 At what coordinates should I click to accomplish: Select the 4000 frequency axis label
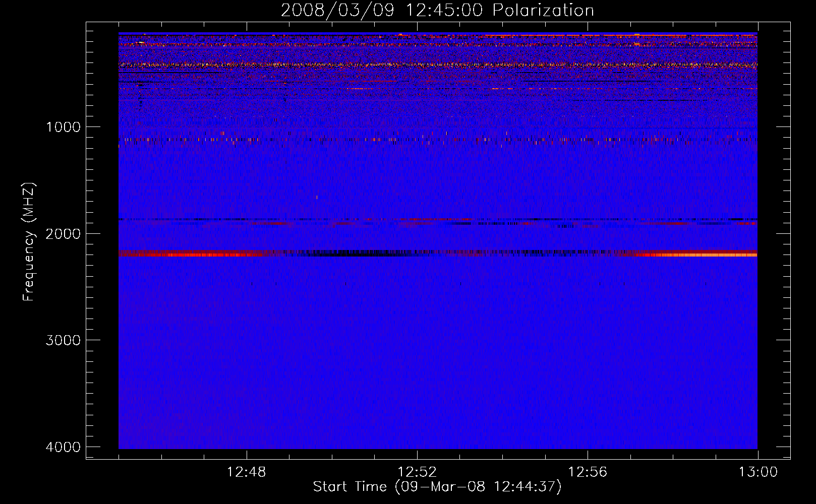click(63, 447)
